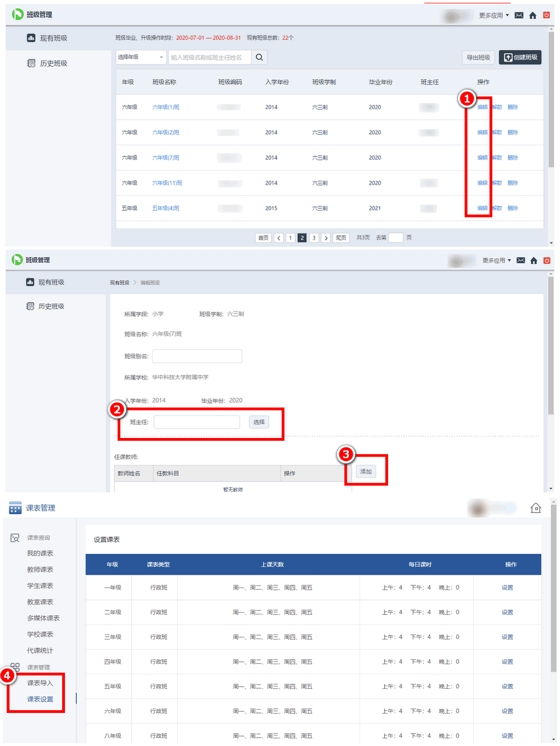Select 教师课表 in the sidebar
Image resolution: width=560 pixels, height=746 pixels.
pos(40,570)
